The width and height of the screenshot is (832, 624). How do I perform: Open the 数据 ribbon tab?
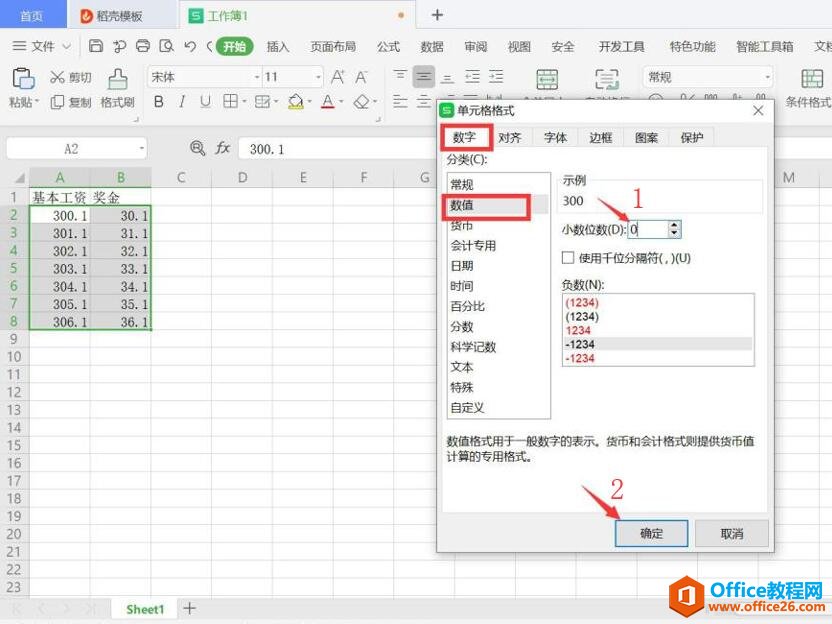click(x=432, y=47)
